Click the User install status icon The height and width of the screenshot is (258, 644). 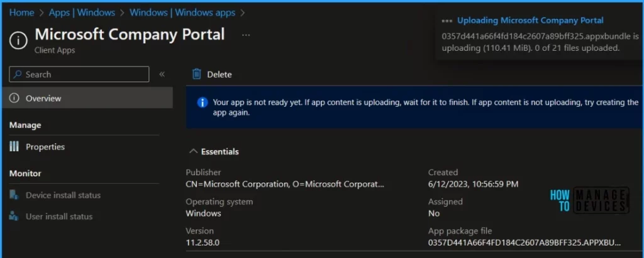pos(14,216)
